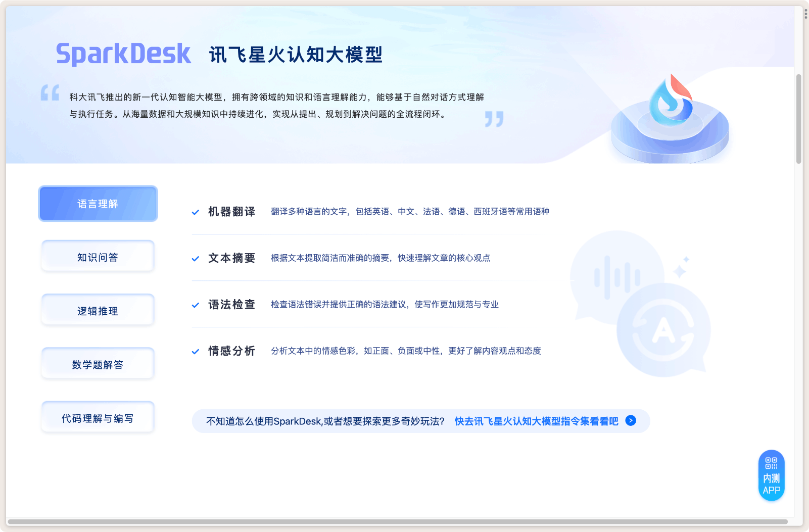
Task: Toggle the checkmark beside 机器翻译
Action: (x=196, y=212)
